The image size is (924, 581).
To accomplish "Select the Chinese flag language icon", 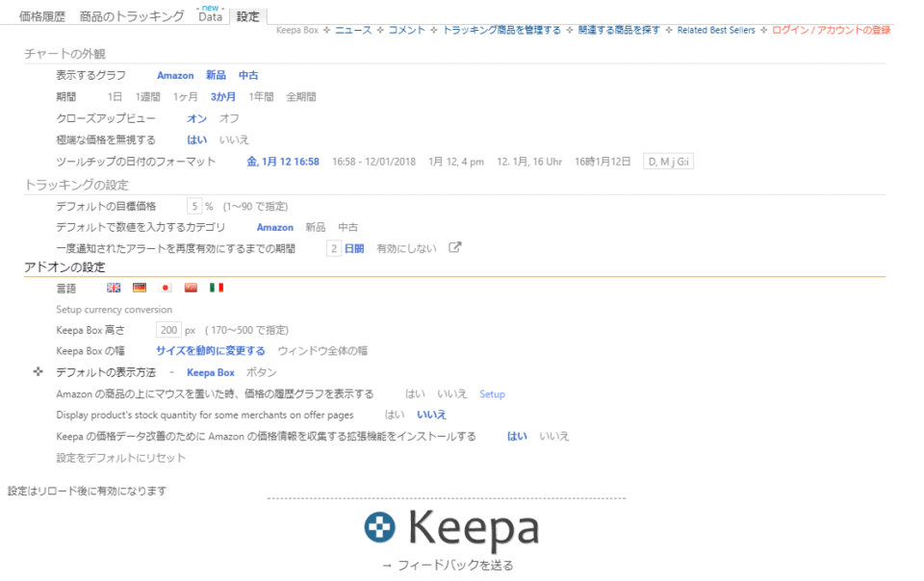I will (190, 288).
